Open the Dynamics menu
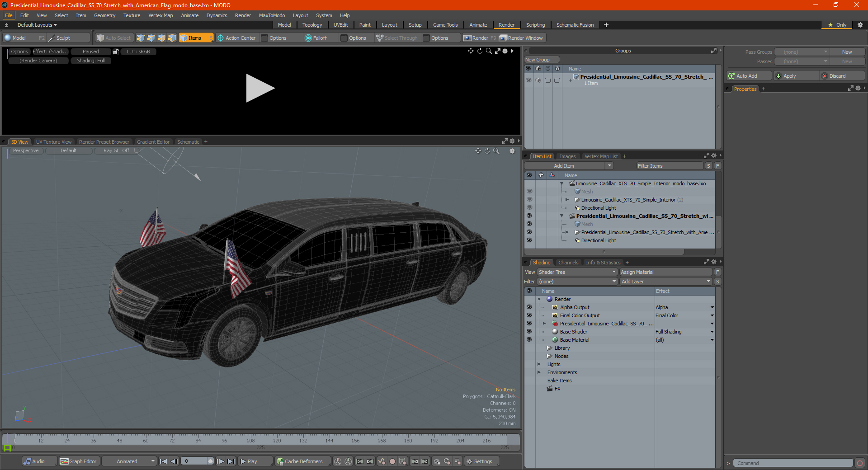This screenshot has height=470, width=868. [x=217, y=15]
